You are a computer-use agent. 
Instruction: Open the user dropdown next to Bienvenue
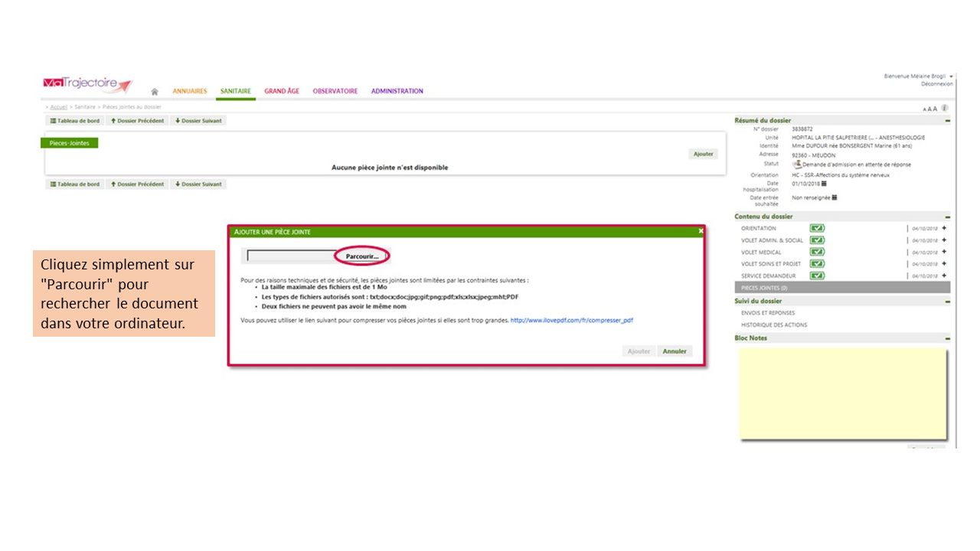pos(951,77)
